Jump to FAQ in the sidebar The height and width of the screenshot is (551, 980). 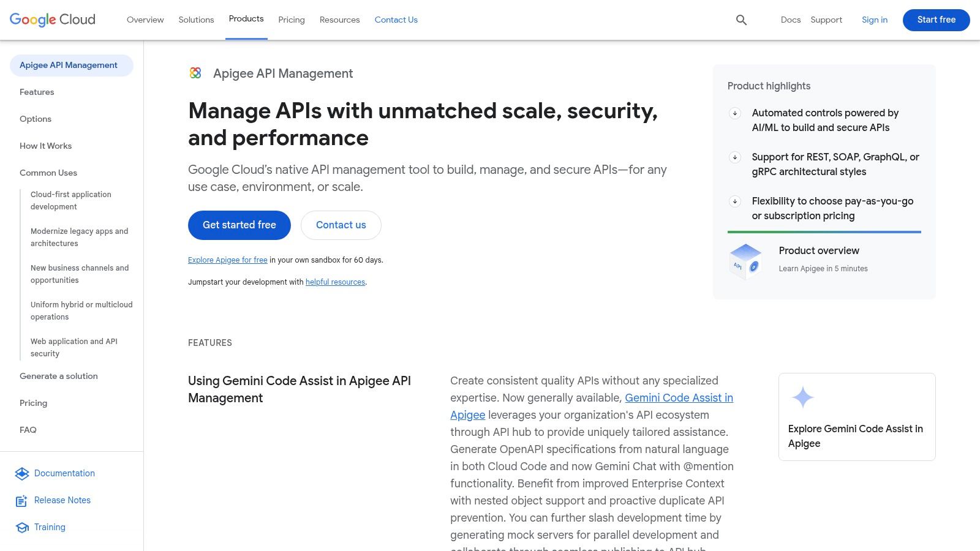click(x=28, y=430)
